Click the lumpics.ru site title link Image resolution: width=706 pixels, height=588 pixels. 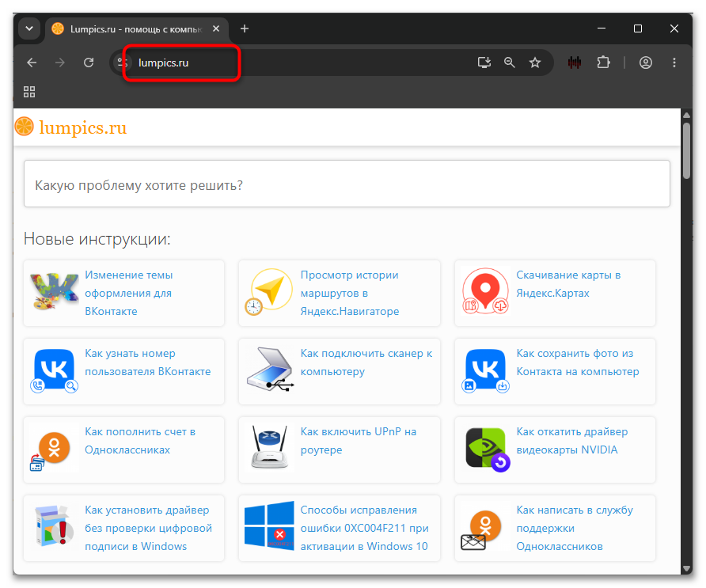pos(83,127)
